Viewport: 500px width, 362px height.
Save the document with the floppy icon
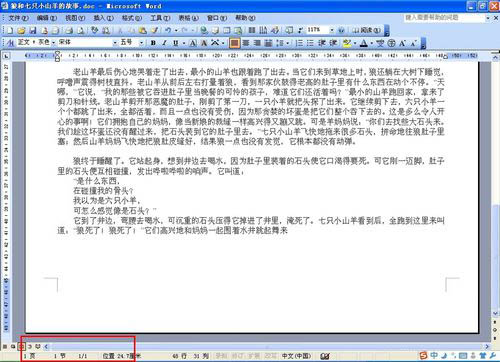(x=33, y=30)
